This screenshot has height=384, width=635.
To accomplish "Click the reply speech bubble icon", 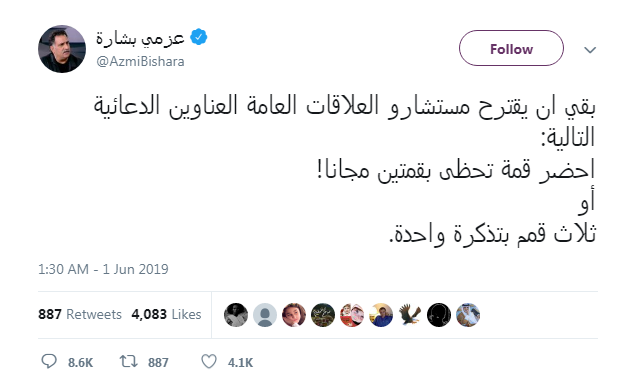I will click(x=49, y=361).
